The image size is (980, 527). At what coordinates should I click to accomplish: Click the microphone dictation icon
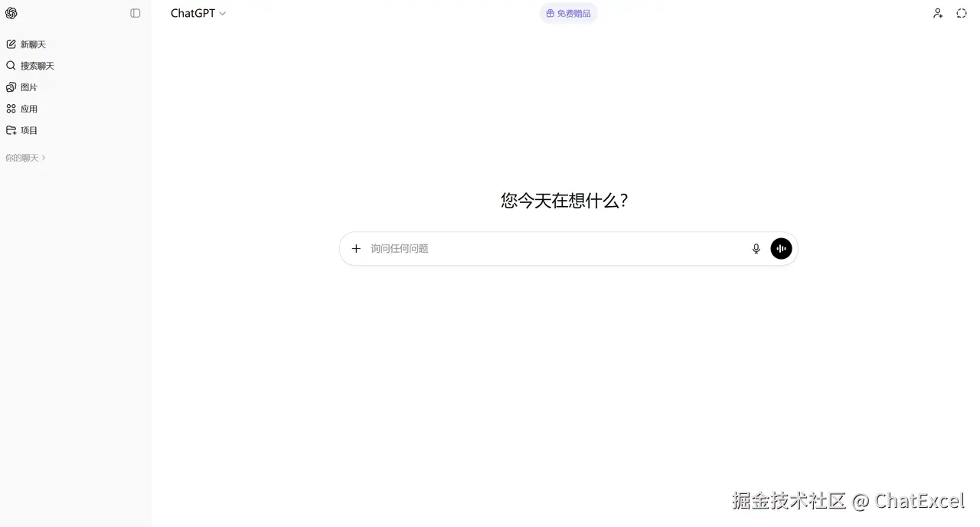coord(756,248)
